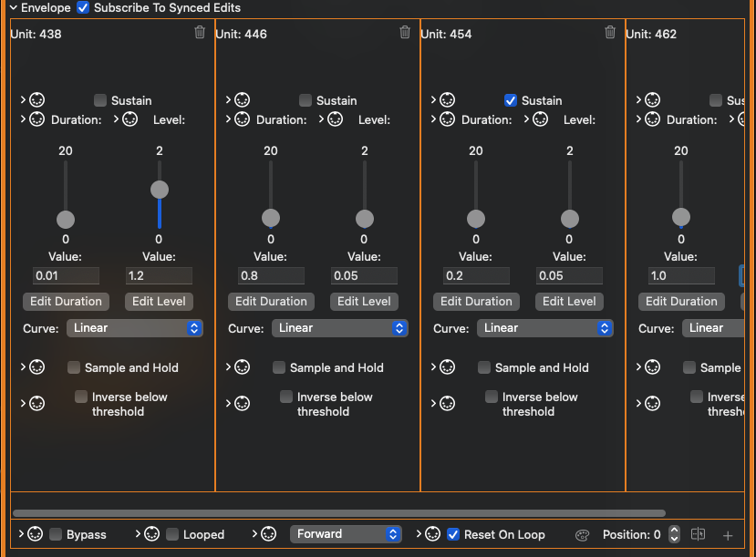Viewport: 756px width, 557px height.
Task: Click the MIDI icon next to Looped
Action: 152,534
